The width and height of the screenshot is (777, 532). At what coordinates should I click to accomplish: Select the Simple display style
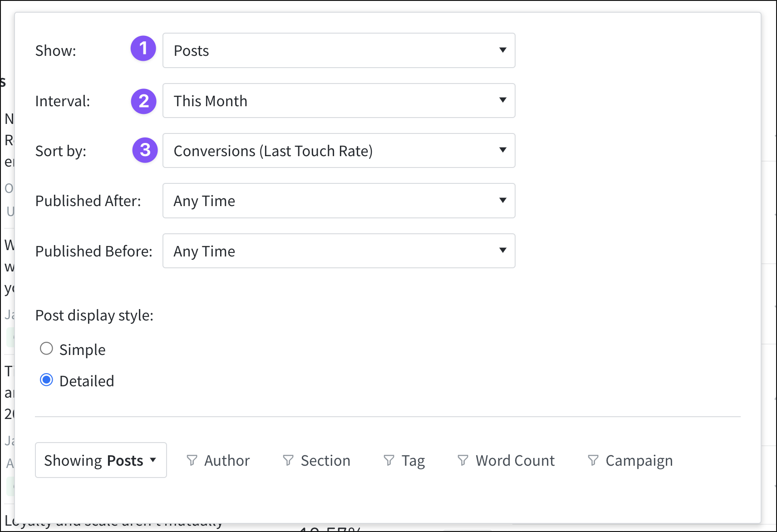46,349
